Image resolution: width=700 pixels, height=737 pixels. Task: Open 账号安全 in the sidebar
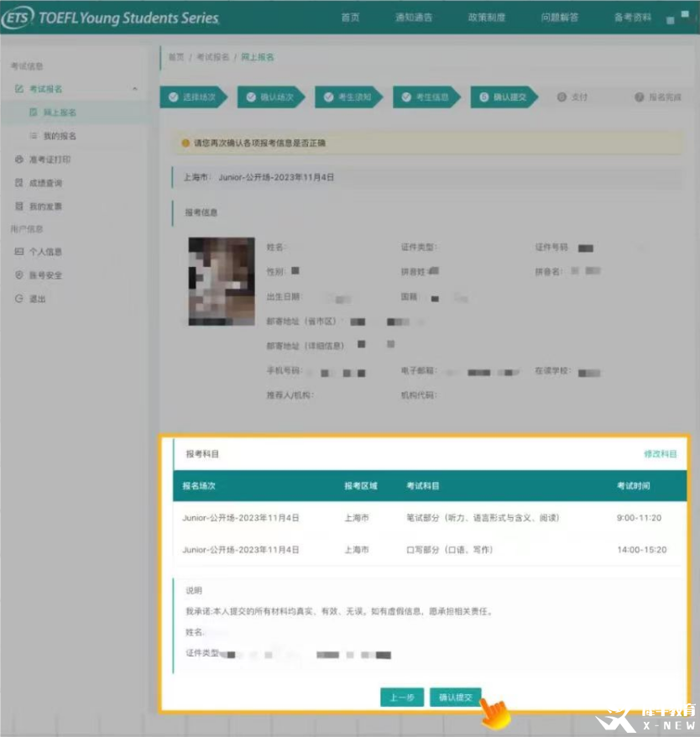(x=45, y=275)
